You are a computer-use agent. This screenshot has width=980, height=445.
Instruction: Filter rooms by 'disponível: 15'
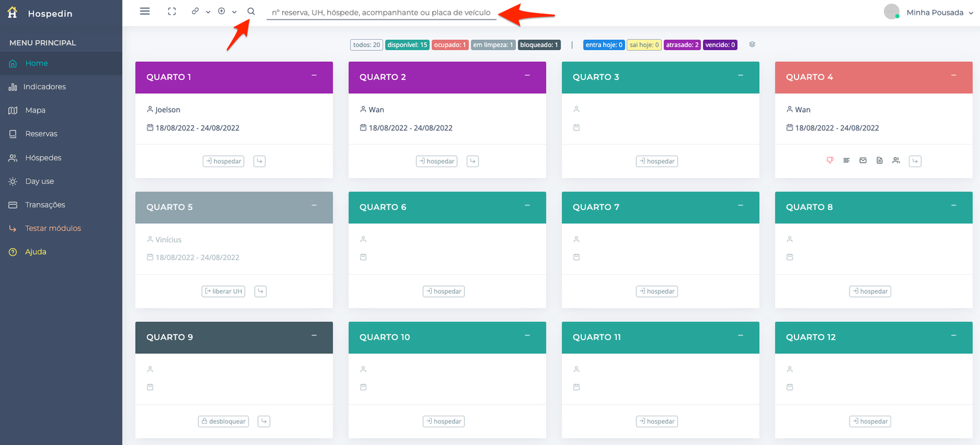(x=407, y=45)
